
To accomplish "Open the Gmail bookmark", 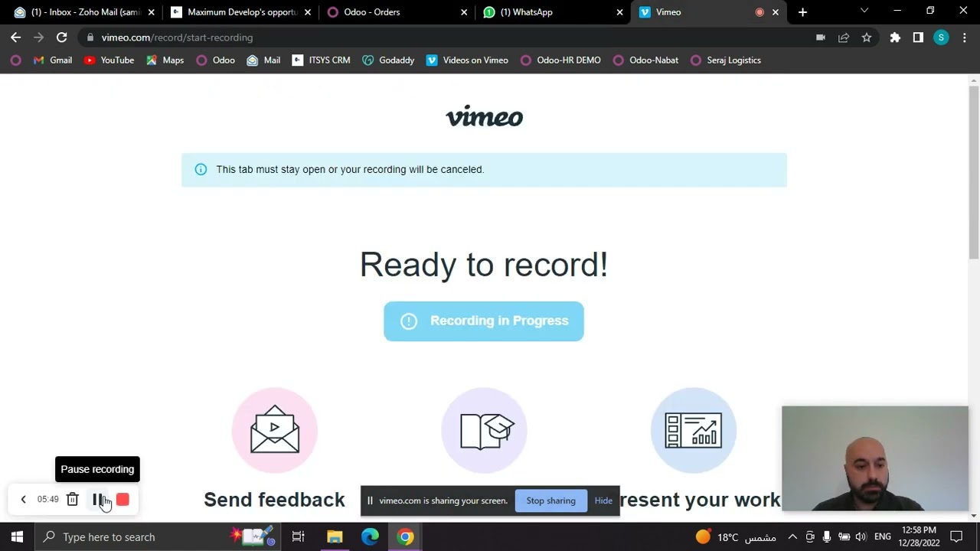I will tap(53, 60).
